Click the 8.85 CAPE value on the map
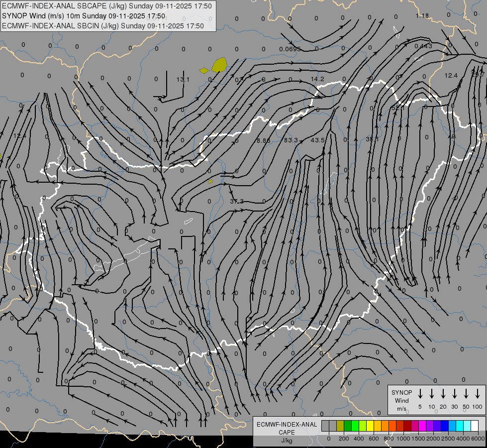 pyautogui.click(x=263, y=140)
